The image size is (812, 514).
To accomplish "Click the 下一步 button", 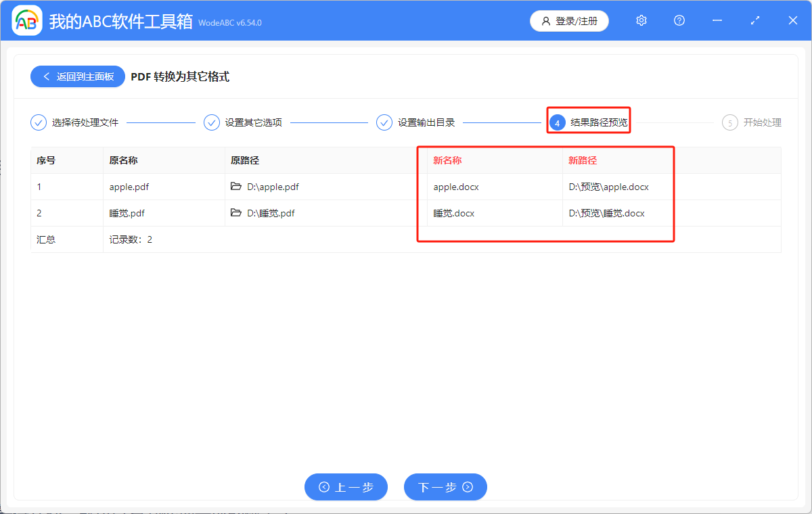I will click(x=445, y=487).
